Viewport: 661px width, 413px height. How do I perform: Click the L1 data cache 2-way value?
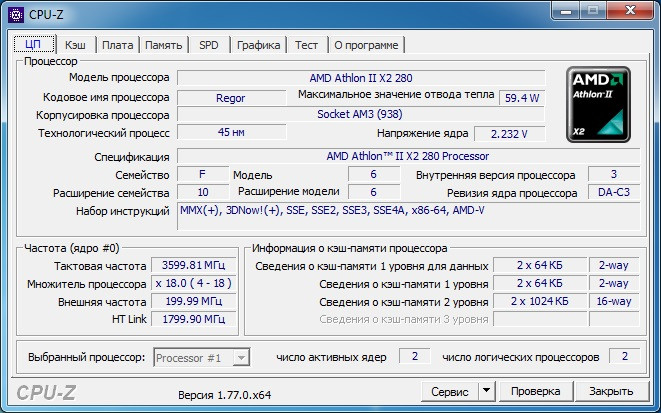[x=614, y=265]
